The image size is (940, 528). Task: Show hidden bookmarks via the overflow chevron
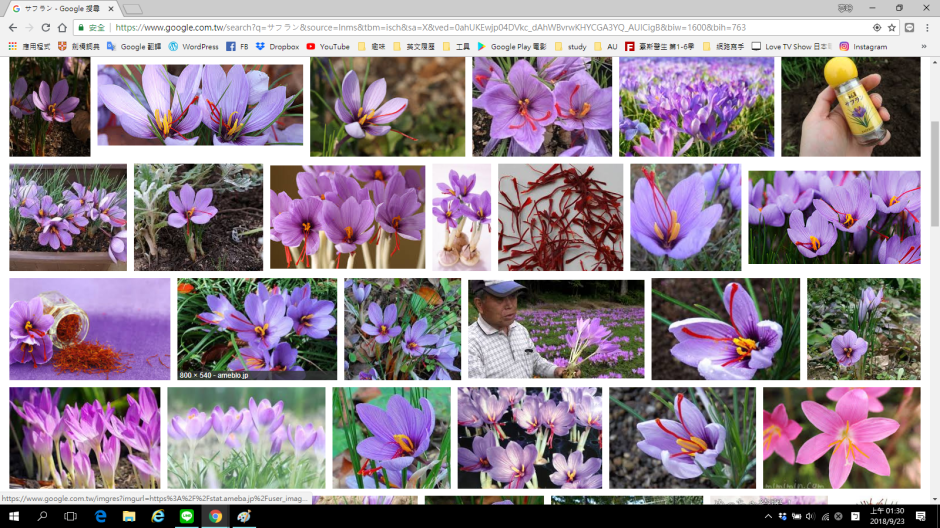point(930,46)
